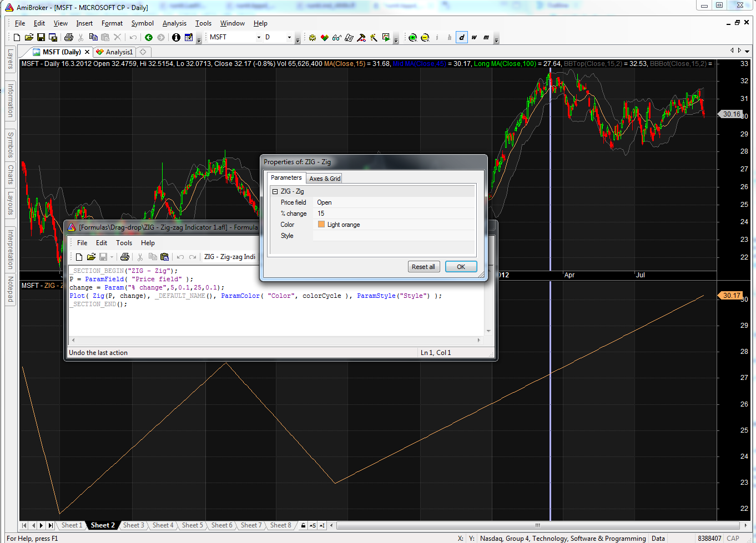Click the main toolbar print icon
The height and width of the screenshot is (543, 756).
click(x=69, y=38)
